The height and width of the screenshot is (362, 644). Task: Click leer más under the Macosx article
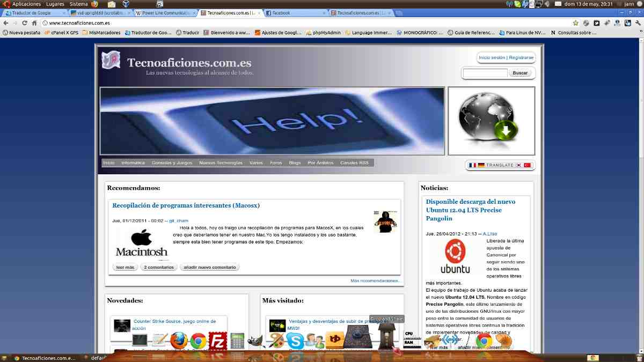click(x=125, y=267)
